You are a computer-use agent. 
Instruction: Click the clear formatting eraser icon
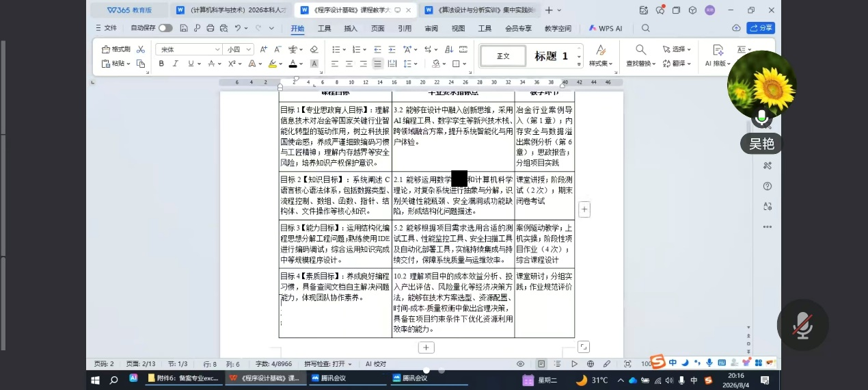(314, 49)
